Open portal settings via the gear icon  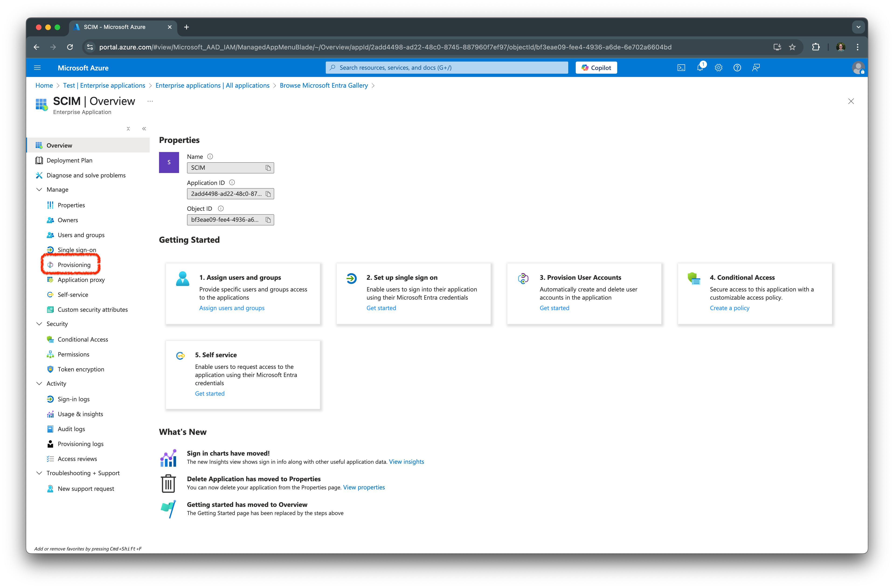[x=719, y=68]
